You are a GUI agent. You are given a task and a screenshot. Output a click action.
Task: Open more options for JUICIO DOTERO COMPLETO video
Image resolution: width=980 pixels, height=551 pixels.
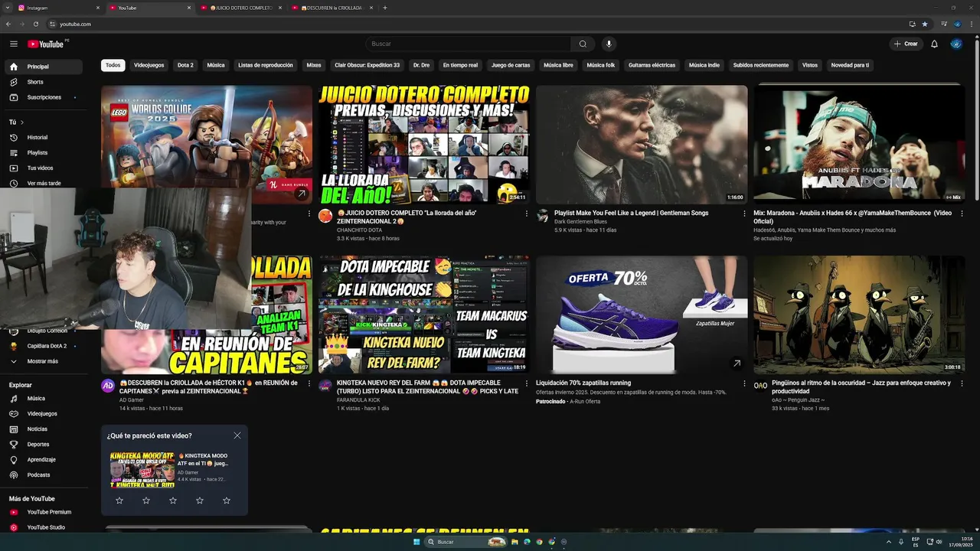[x=526, y=214]
